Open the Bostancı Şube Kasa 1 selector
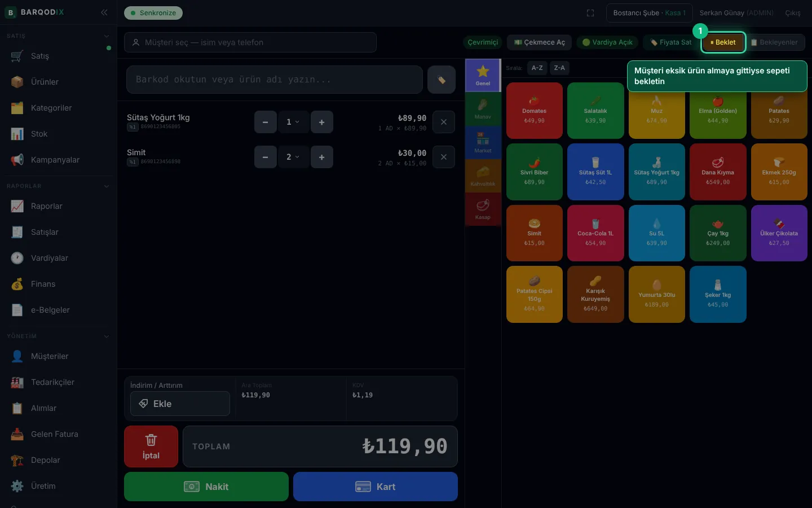 click(x=649, y=13)
